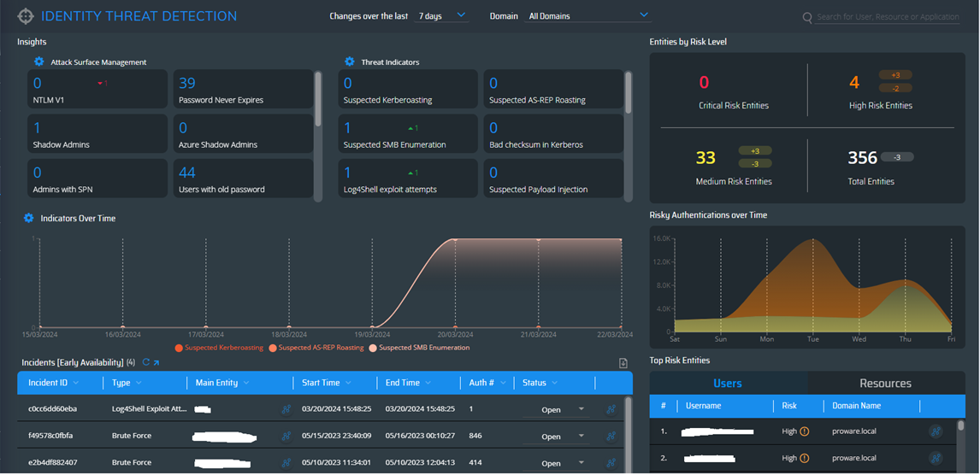Open Status dropdown for incident f49578c0fbfa
Image resolution: width=980 pixels, height=475 pixels.
[x=564, y=437]
